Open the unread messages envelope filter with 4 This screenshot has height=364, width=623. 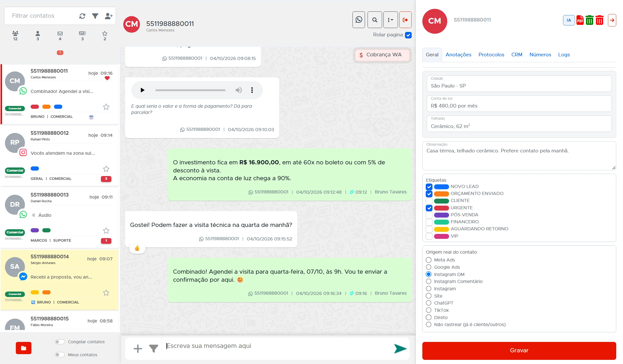click(x=60, y=36)
